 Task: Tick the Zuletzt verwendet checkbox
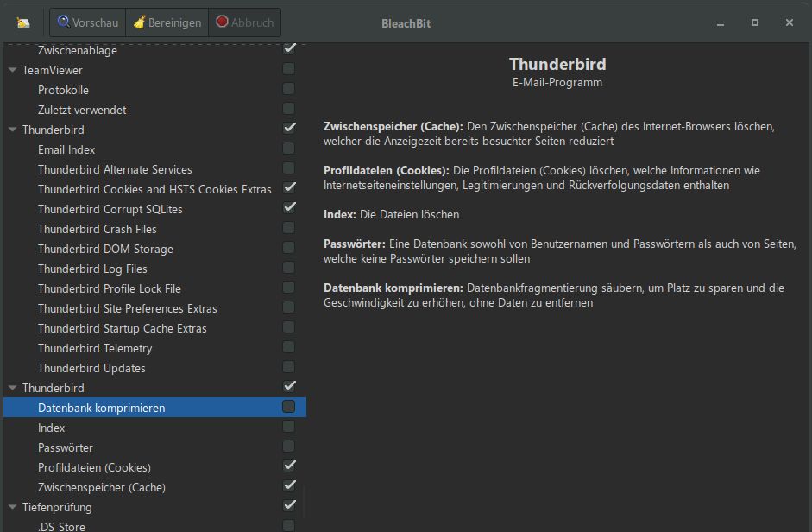(x=289, y=109)
